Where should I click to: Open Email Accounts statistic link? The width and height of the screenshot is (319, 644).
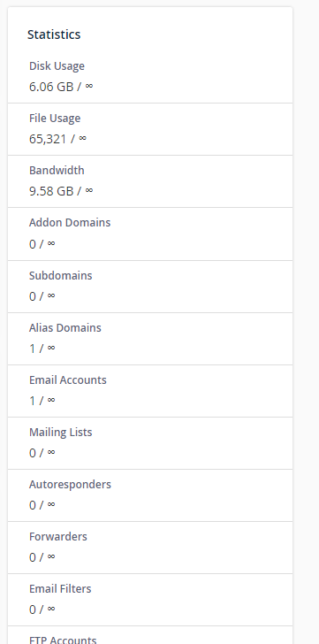(x=68, y=379)
